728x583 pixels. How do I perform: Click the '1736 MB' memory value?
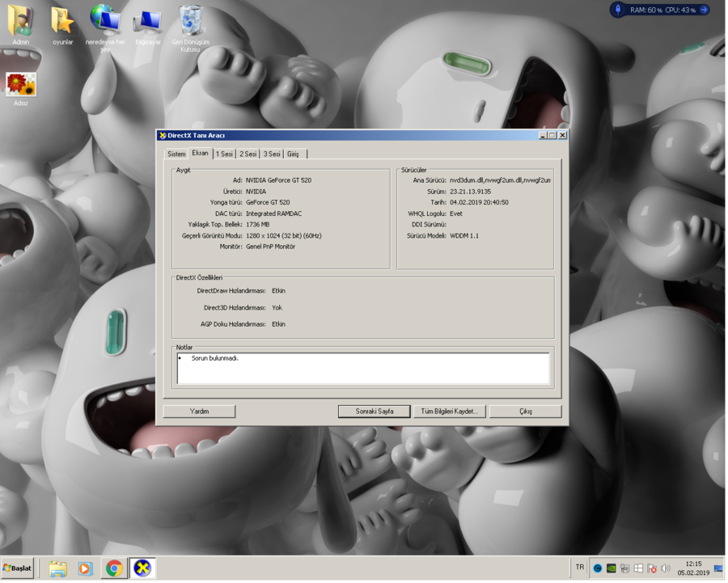(x=258, y=225)
